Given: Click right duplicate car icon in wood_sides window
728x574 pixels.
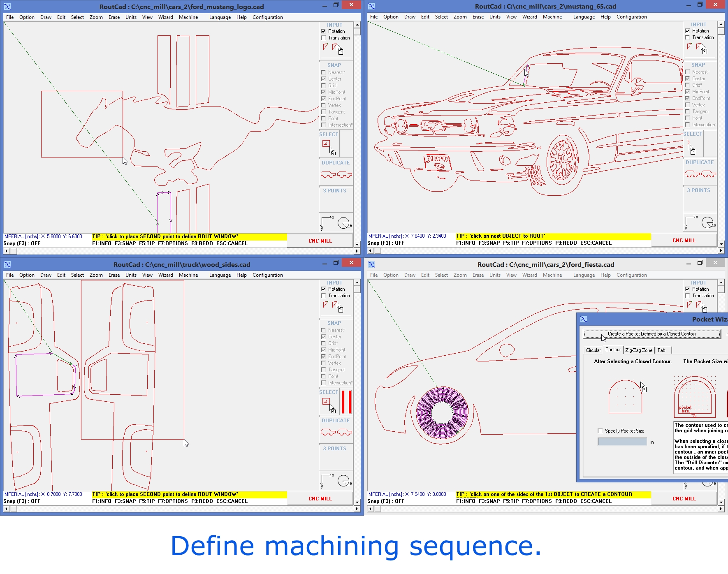Looking at the screenshot, I should pyautogui.click(x=345, y=432).
